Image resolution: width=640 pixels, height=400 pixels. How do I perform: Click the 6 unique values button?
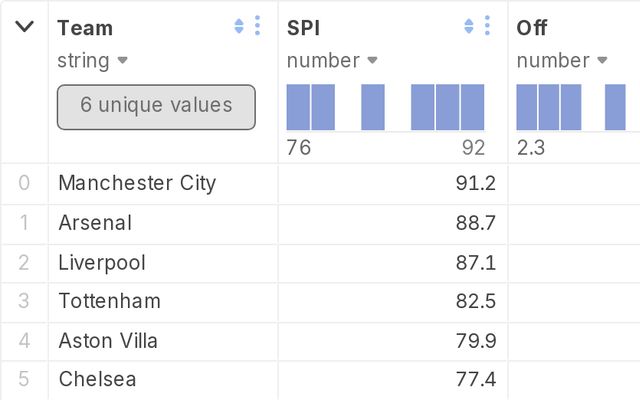click(x=156, y=107)
